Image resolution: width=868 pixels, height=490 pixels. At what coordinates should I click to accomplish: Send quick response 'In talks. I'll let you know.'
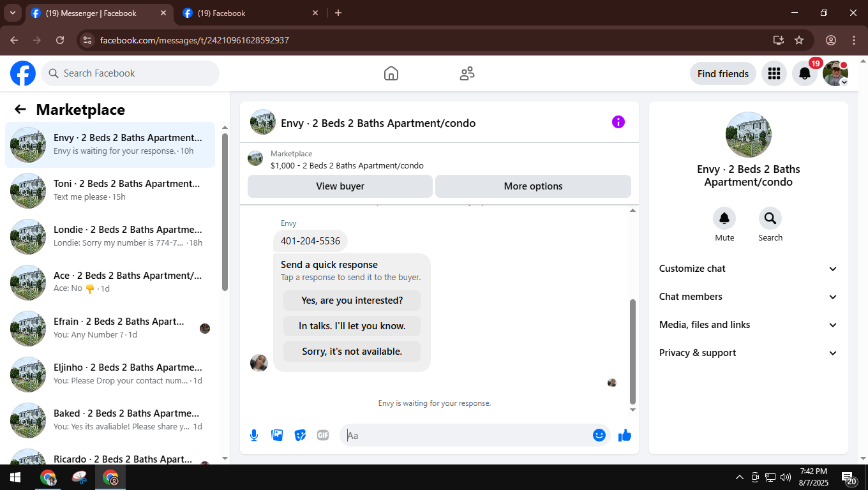point(352,326)
